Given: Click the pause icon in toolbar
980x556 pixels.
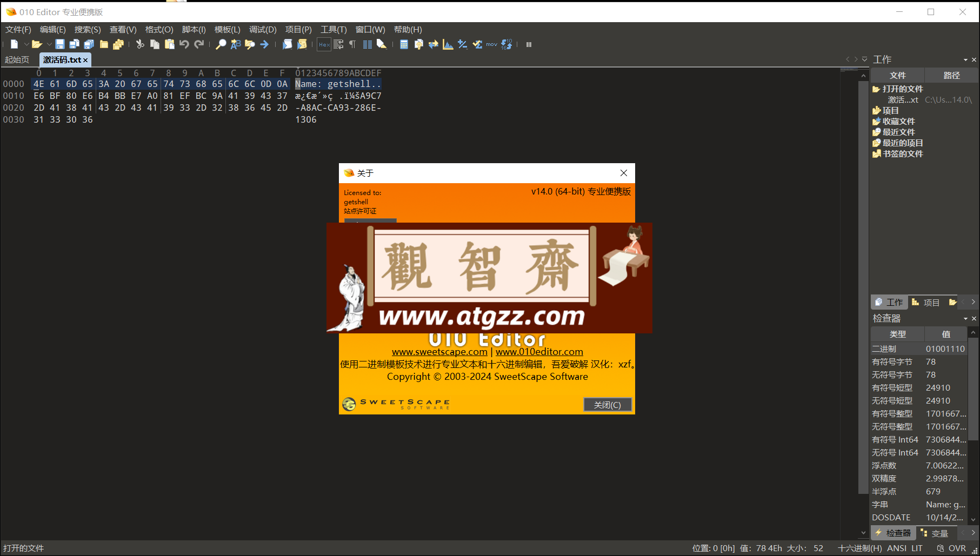Looking at the screenshot, I should pyautogui.click(x=529, y=44).
